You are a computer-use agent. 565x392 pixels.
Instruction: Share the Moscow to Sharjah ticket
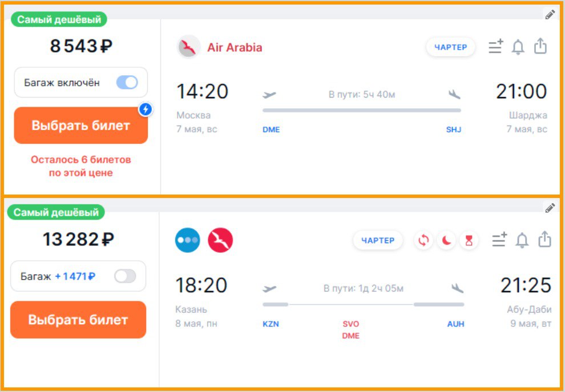[x=540, y=46]
